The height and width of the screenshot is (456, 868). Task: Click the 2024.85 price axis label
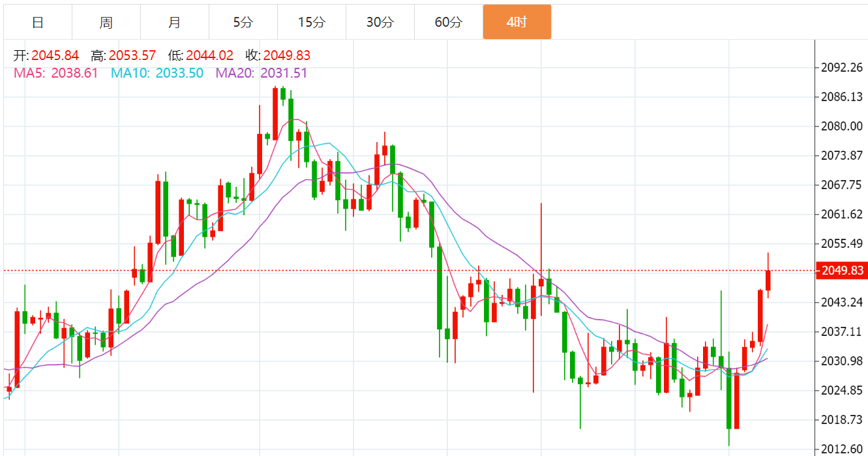843,390
